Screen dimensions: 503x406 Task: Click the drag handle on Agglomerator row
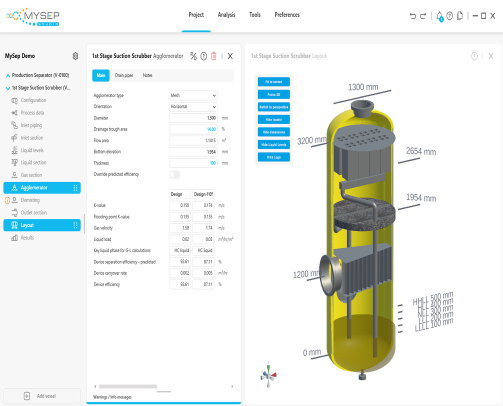75,188
